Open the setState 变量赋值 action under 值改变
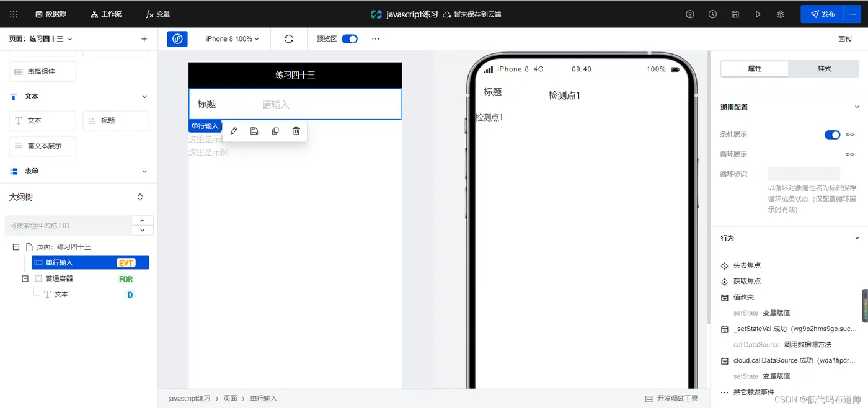This screenshot has height=408, width=868. (761, 313)
